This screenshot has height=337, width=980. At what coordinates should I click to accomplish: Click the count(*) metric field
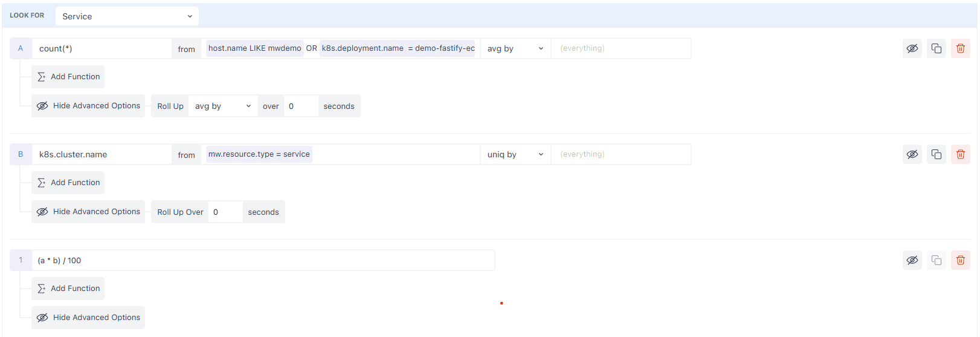102,48
